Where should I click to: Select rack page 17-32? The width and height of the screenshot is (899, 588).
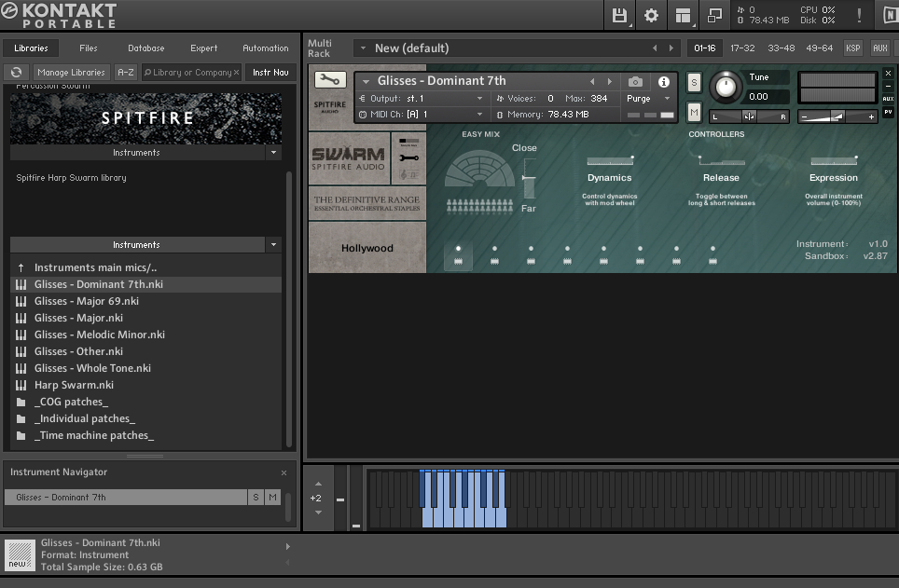pyautogui.click(x=742, y=48)
